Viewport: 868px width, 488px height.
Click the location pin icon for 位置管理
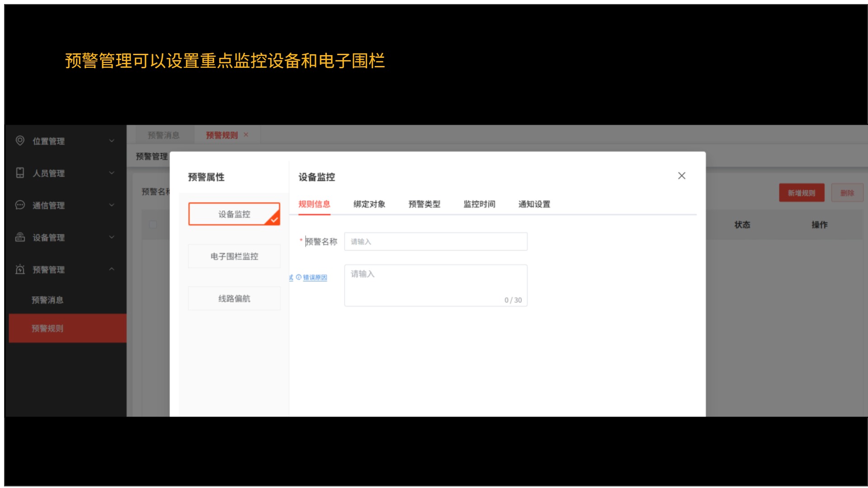point(20,141)
